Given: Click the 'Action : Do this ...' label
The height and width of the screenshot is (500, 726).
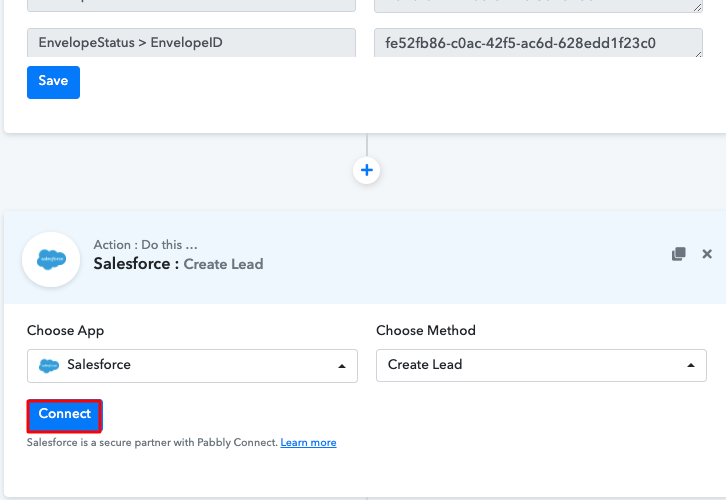Looking at the screenshot, I should [145, 244].
